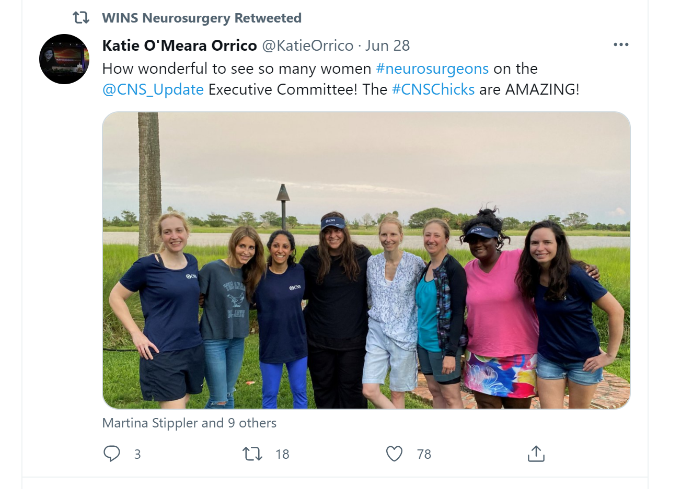675x489 pixels.
Task: Open the three-dot more options menu
Action: [621, 45]
